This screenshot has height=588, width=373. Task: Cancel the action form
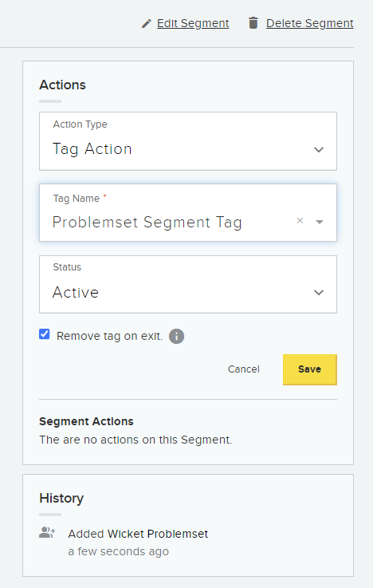click(243, 369)
